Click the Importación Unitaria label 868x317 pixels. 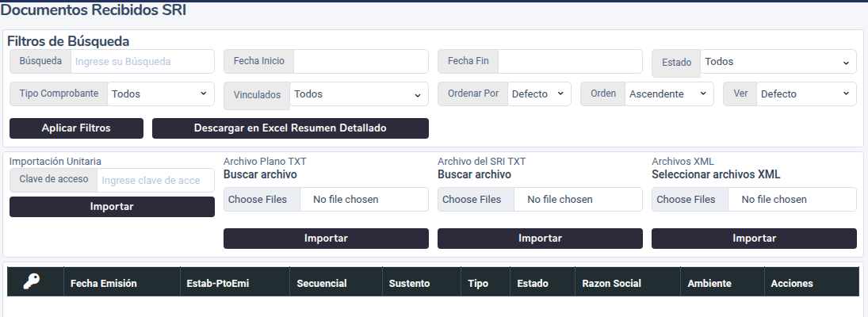[55, 162]
